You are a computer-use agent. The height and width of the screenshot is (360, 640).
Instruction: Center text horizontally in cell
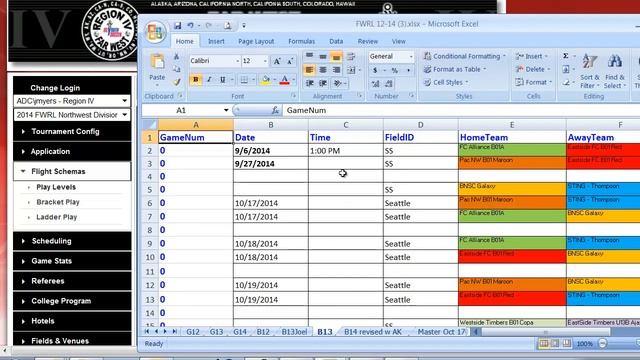pos(322,70)
